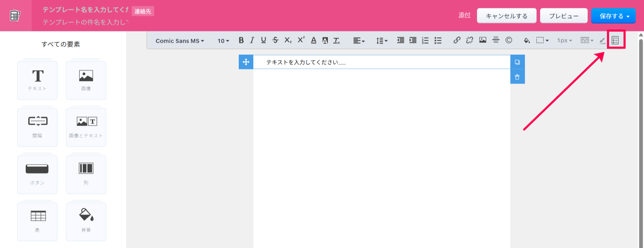The image size is (644, 248).
Task: Click the remove link icon
Action: coord(470,40)
